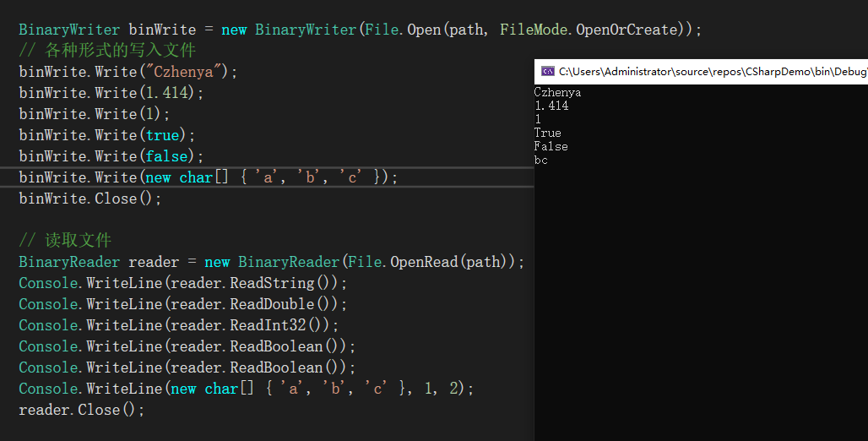Click the '1.414' output line in console
The image size is (868, 441).
point(551,106)
